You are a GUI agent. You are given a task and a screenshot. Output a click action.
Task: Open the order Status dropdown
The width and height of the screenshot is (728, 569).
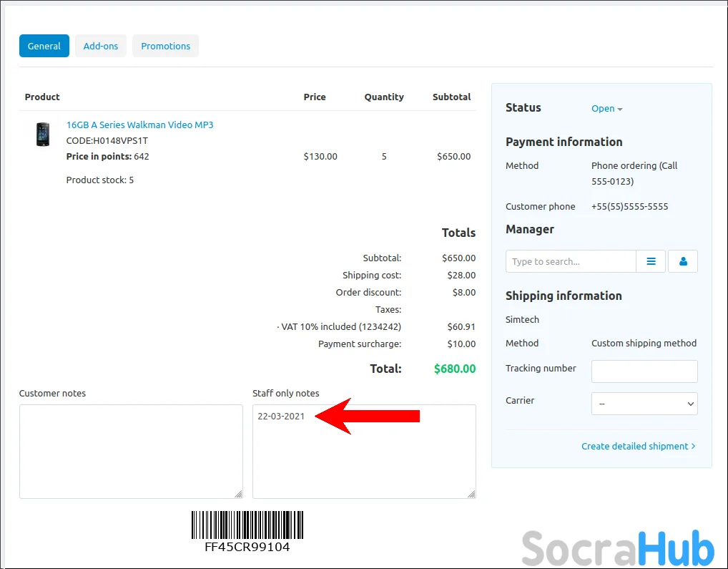tap(606, 109)
